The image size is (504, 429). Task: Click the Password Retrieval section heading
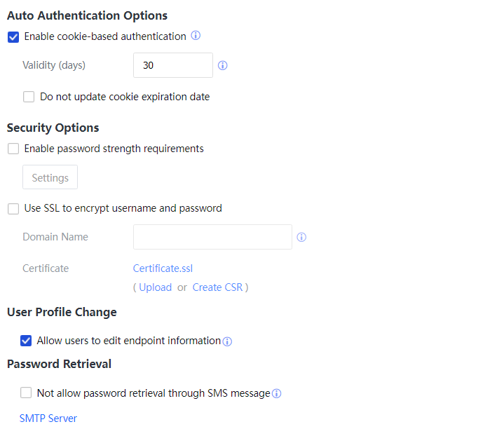click(x=59, y=364)
